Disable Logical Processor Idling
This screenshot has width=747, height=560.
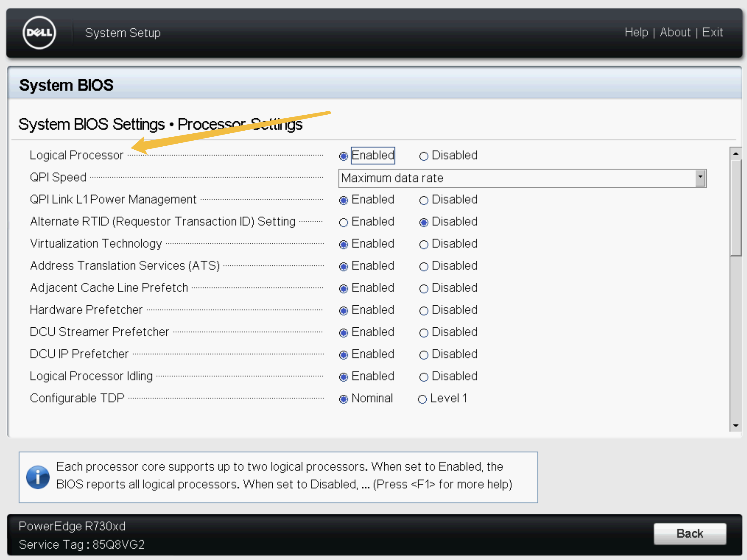pos(424,377)
